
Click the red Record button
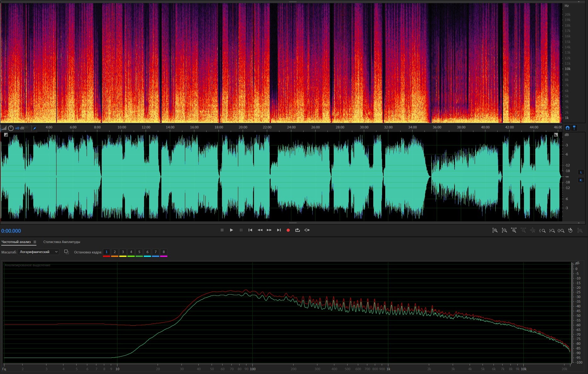coord(288,230)
